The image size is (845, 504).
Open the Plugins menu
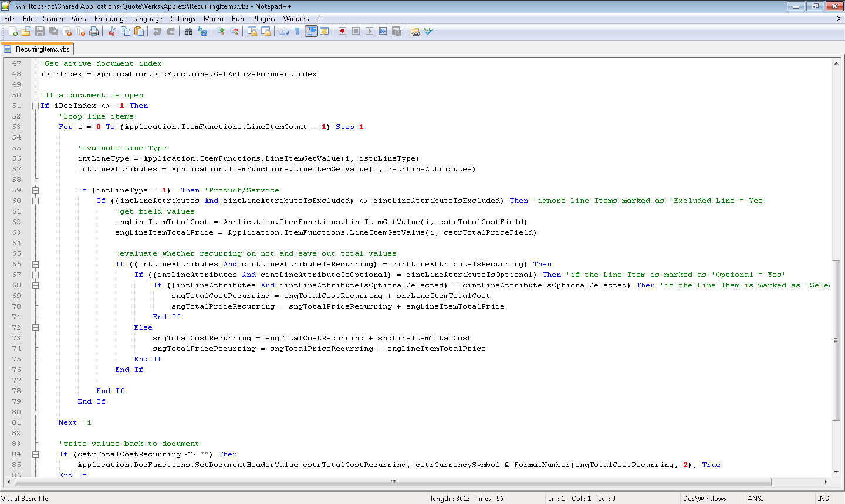pyautogui.click(x=263, y=19)
